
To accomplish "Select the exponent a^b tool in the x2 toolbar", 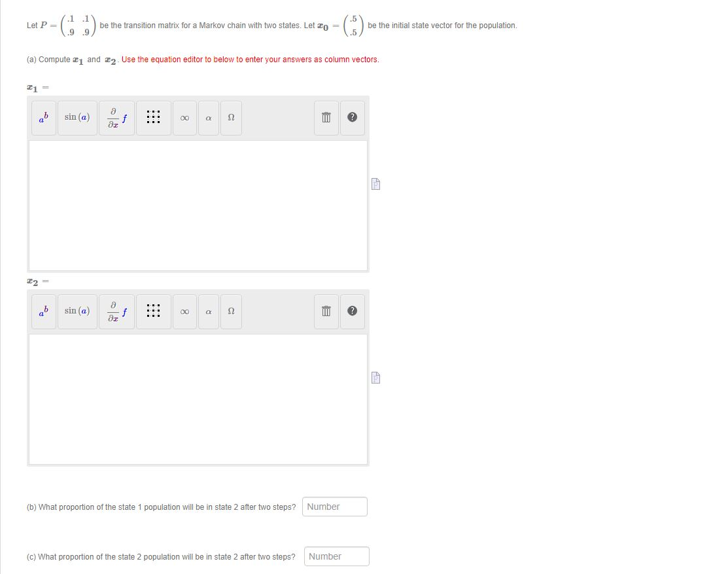I will coord(43,312).
